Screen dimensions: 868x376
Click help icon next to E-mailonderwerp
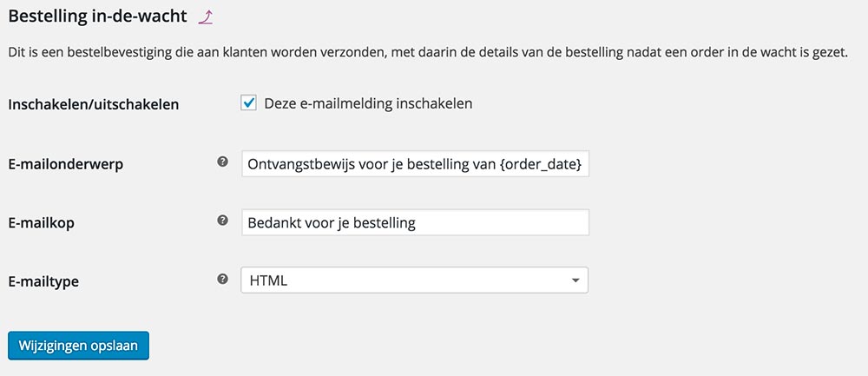pos(222,162)
